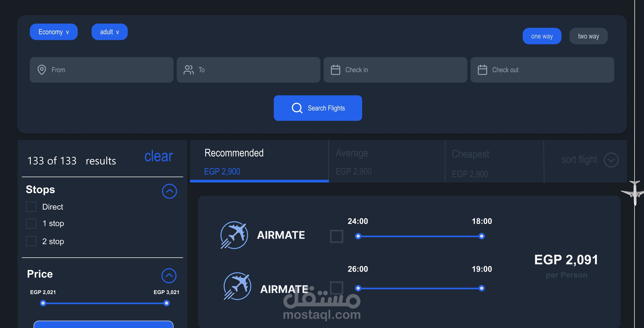
Task: Open the Economy class dropdown
Action: point(54,32)
